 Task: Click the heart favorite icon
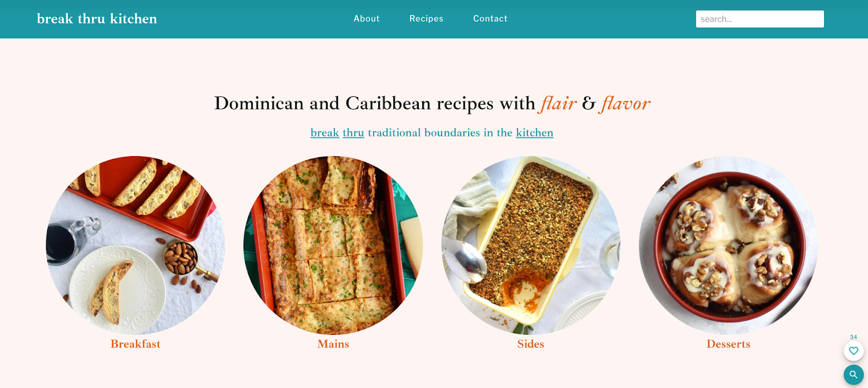(x=853, y=351)
